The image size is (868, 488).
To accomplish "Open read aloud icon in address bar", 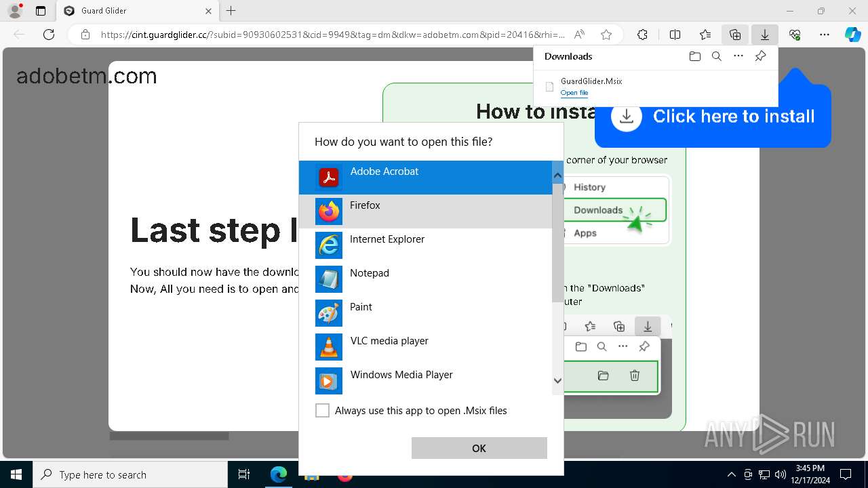I will pyautogui.click(x=579, y=35).
